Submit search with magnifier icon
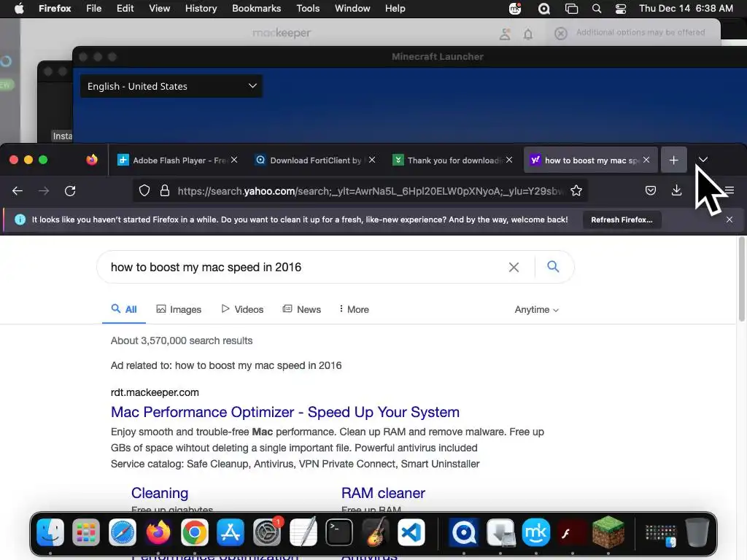The height and width of the screenshot is (560, 747). pyautogui.click(x=553, y=267)
